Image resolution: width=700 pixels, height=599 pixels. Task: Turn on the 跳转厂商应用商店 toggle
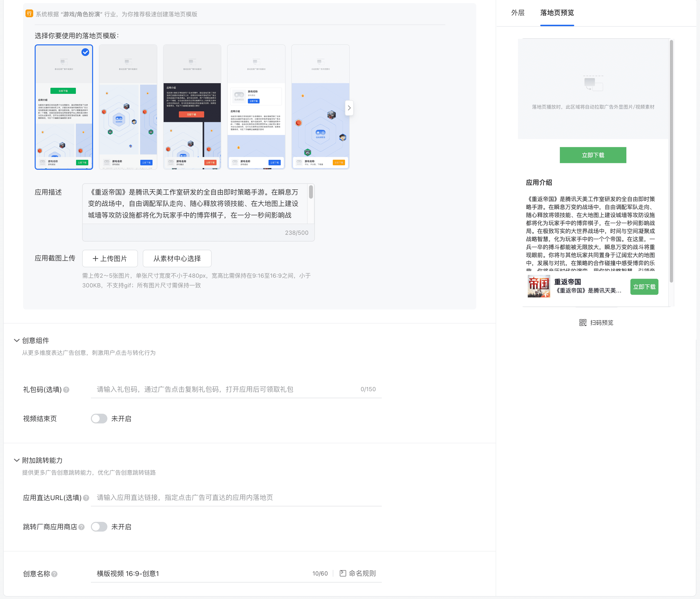(99, 527)
